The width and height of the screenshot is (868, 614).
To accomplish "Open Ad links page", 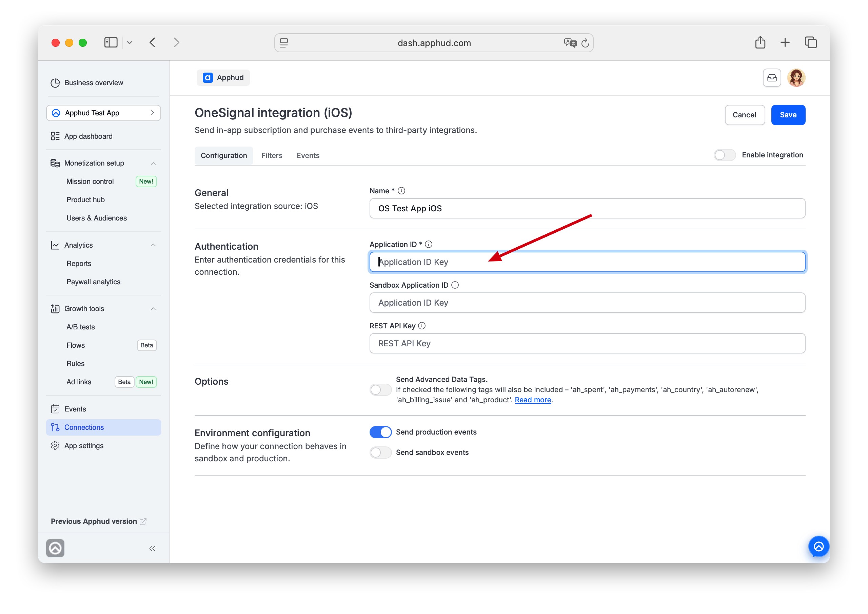I will click(79, 382).
